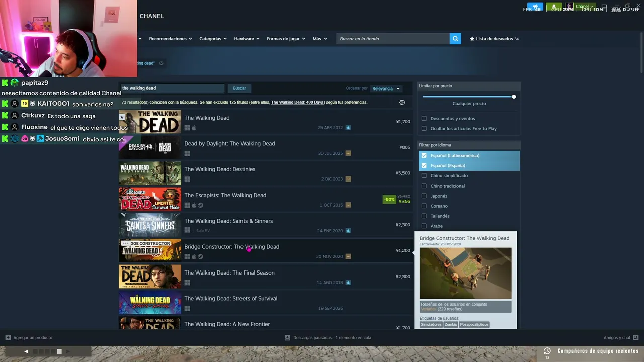Enable the Descuentos y eventos checkbox

424,119
